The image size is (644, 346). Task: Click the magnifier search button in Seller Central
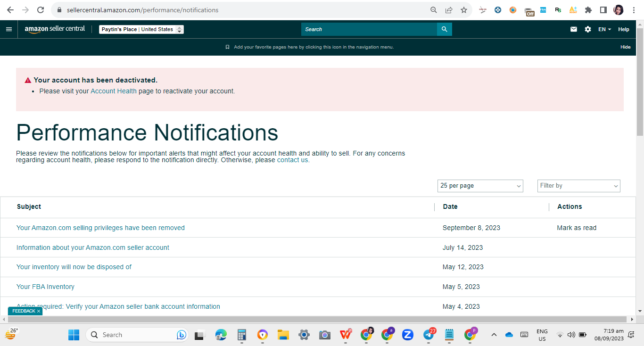pos(444,29)
